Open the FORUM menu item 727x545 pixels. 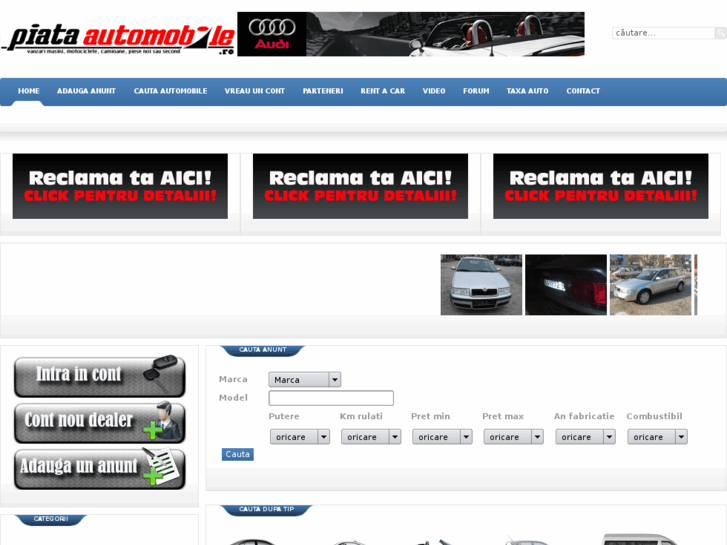(476, 91)
